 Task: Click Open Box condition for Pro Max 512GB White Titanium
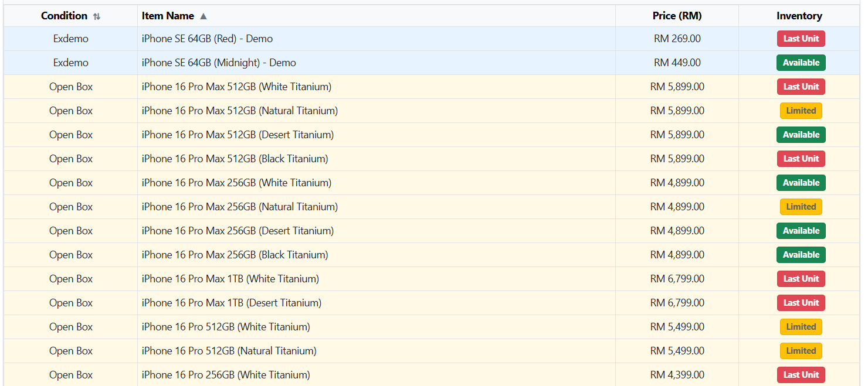71,87
